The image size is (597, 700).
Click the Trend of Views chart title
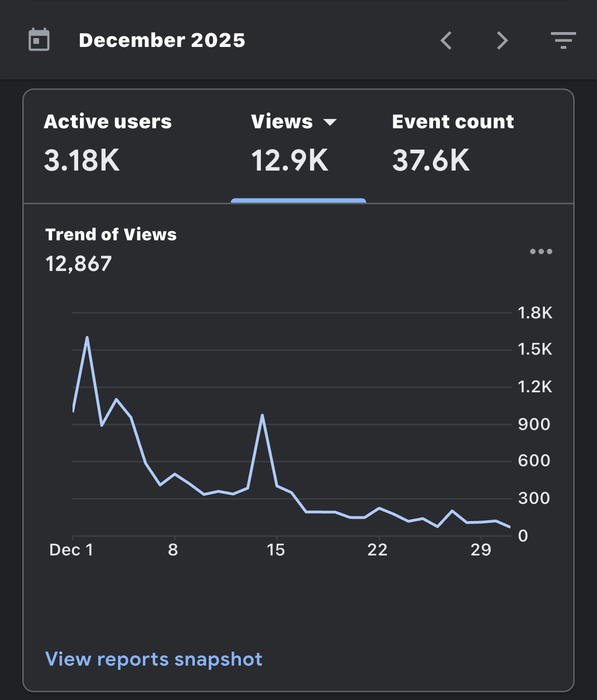click(x=111, y=235)
